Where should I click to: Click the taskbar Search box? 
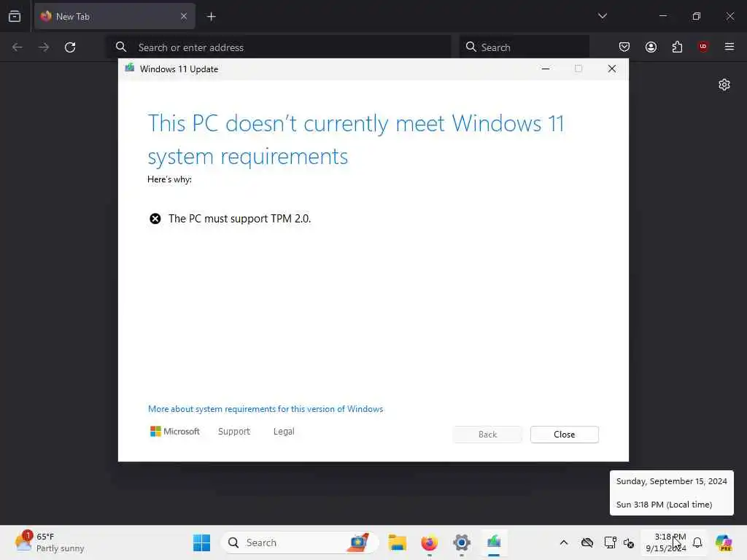pos(300,542)
